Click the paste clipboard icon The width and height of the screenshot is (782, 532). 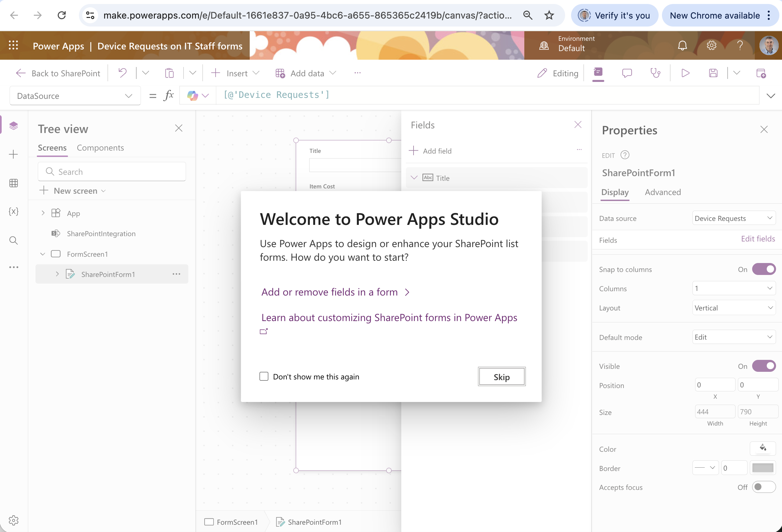click(169, 73)
